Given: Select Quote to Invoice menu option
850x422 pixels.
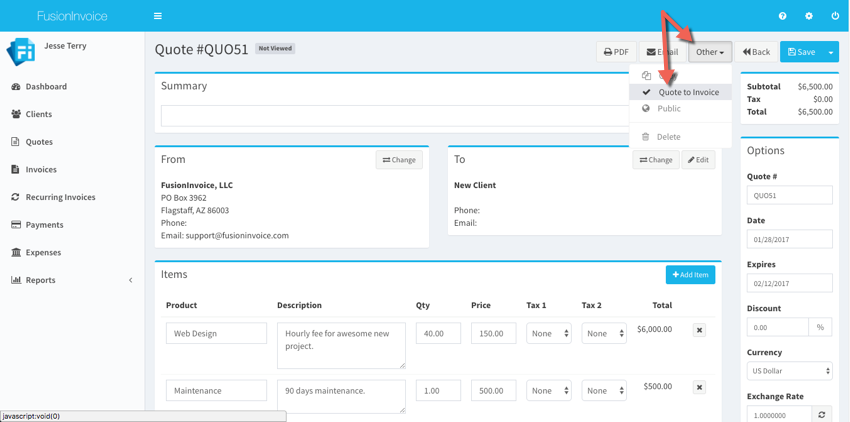Looking at the screenshot, I should [x=688, y=92].
